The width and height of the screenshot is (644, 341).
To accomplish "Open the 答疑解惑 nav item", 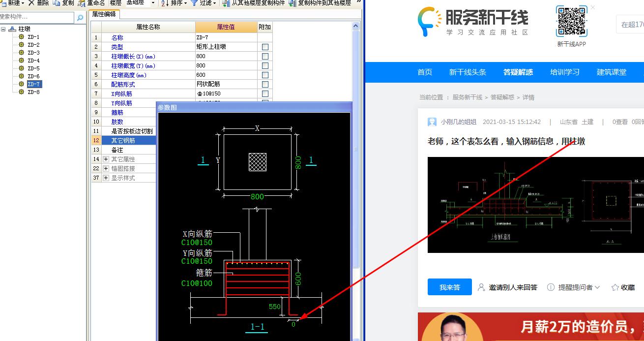I will click(x=518, y=72).
